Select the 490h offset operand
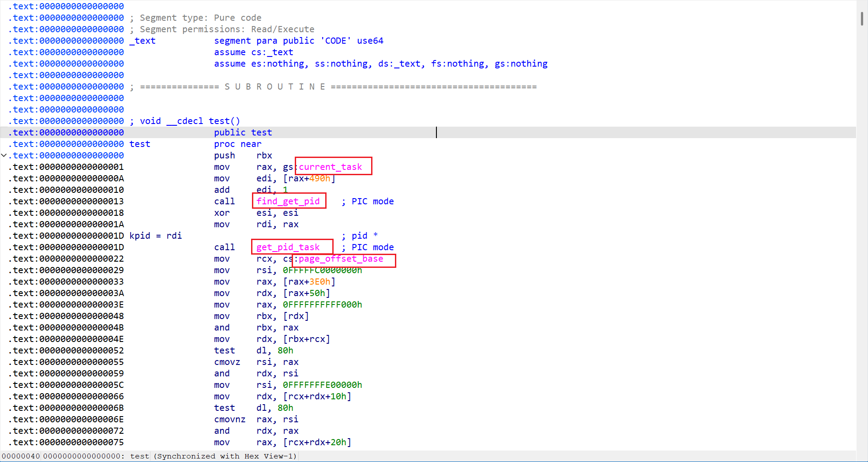The image size is (868, 462). click(x=320, y=178)
